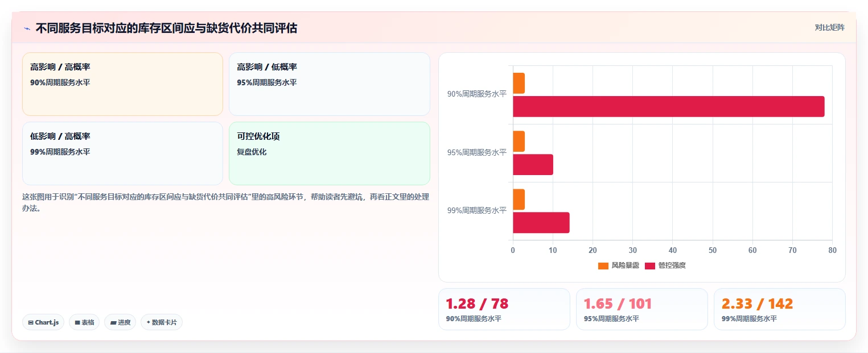Toggle the 管控强度 legend swatch
Screen dimensions: 868x353
tap(650, 265)
